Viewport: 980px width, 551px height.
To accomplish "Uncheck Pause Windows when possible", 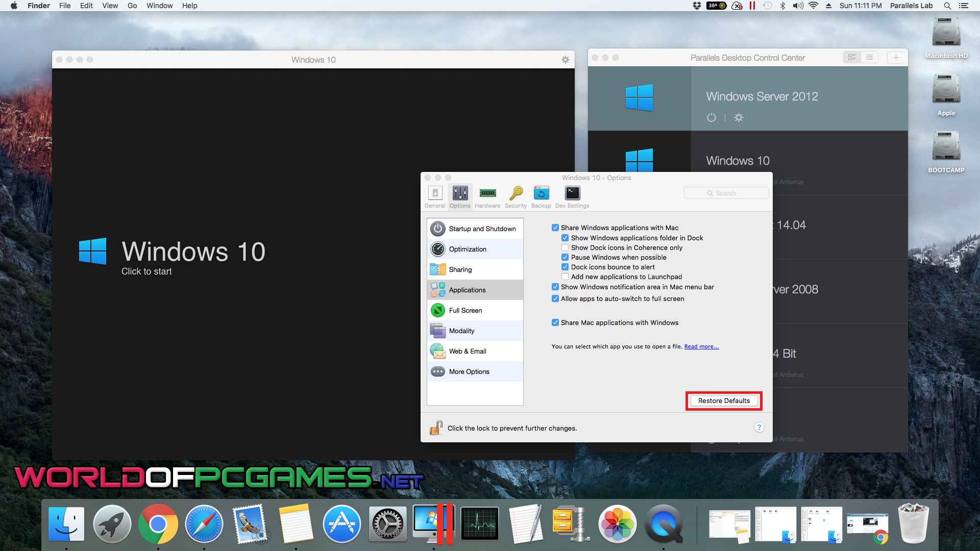I will click(x=565, y=257).
